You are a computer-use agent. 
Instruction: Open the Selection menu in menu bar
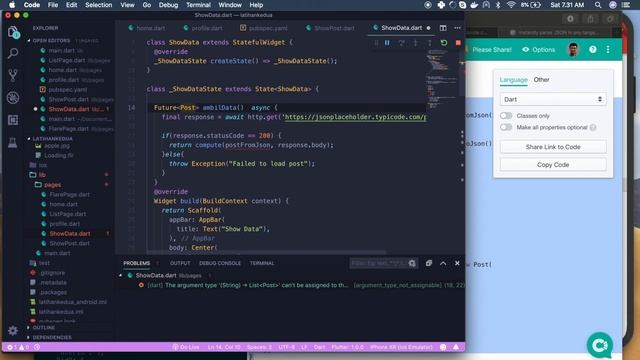(x=98, y=5)
